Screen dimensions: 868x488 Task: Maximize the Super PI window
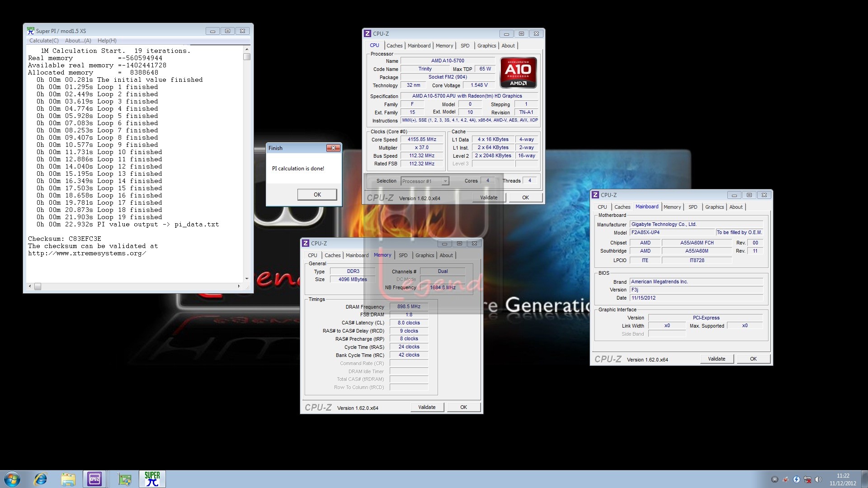(x=227, y=31)
